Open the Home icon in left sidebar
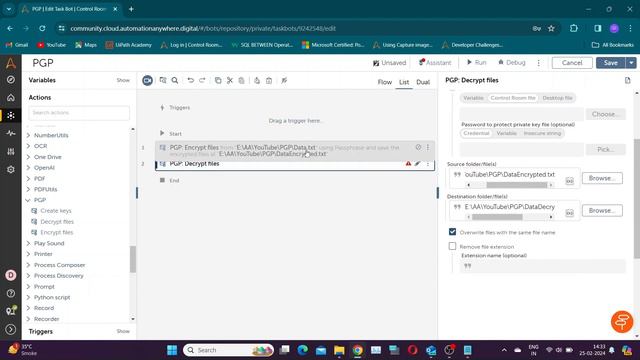Viewport: 640px width, 360px height. click(11, 97)
